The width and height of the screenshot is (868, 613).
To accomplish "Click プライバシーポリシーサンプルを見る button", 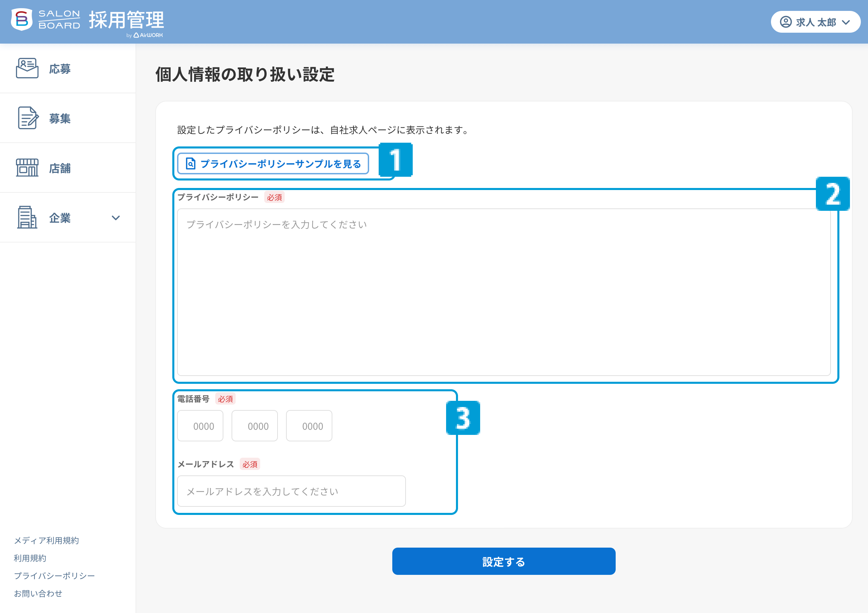I will coord(273,164).
